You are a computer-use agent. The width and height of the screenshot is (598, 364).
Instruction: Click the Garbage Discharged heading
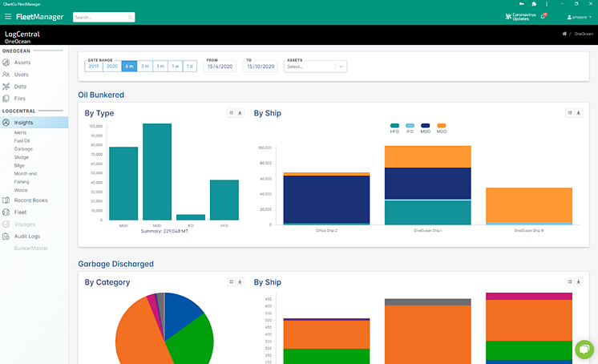pyautogui.click(x=116, y=264)
